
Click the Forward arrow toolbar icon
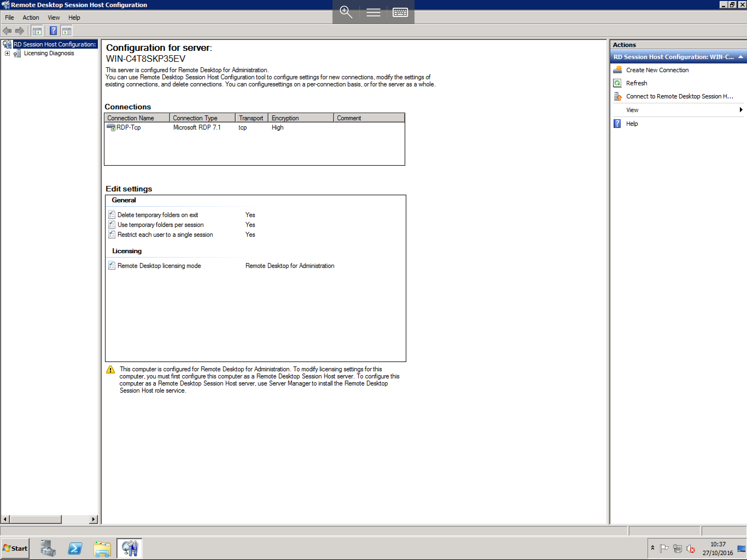point(20,31)
